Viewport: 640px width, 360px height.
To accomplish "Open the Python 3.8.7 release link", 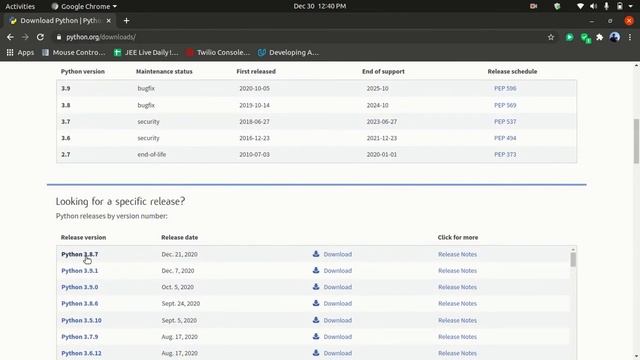I will coord(80,254).
